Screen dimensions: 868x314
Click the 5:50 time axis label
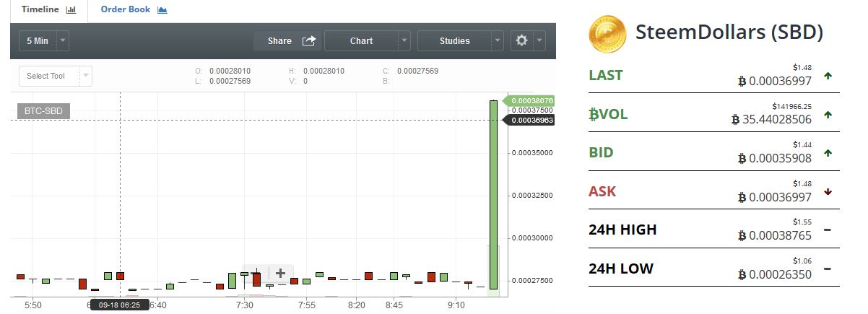click(33, 305)
